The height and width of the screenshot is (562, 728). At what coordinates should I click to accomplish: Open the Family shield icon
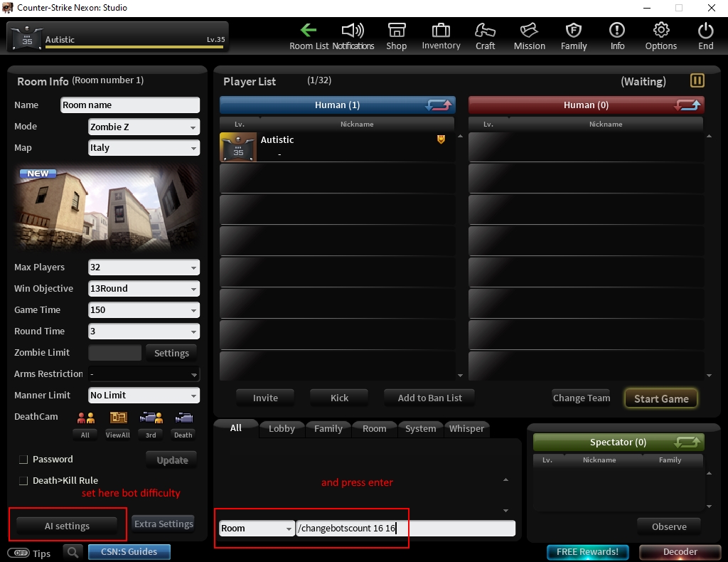click(x=574, y=31)
